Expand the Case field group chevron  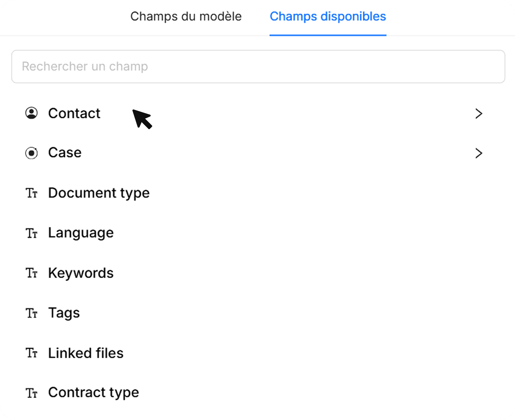(x=479, y=153)
